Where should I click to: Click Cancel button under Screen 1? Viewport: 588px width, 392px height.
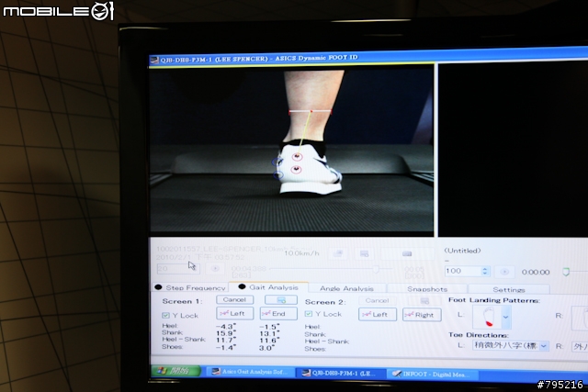click(235, 299)
